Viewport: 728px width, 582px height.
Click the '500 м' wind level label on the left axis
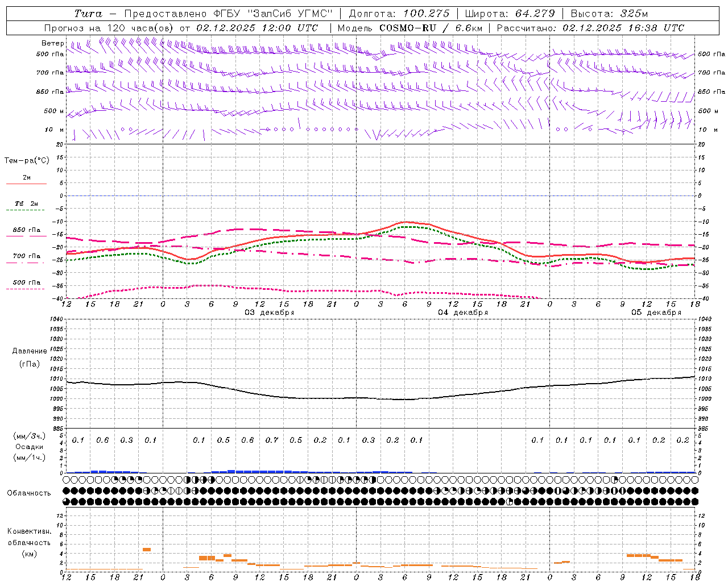point(54,111)
